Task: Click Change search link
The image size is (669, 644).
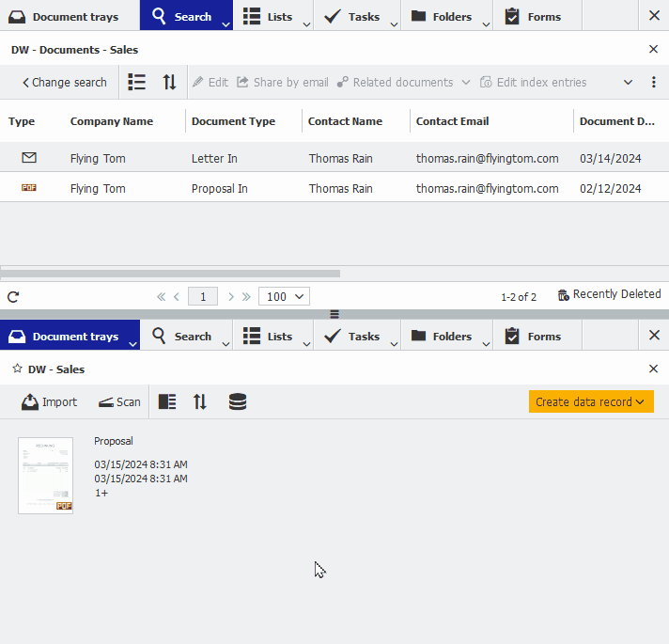Action: point(65,82)
